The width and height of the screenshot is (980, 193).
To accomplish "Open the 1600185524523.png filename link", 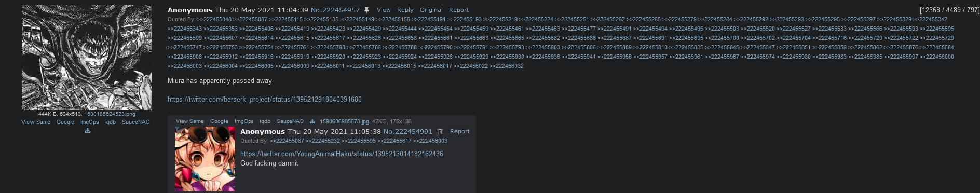I will pyautogui.click(x=110, y=114).
